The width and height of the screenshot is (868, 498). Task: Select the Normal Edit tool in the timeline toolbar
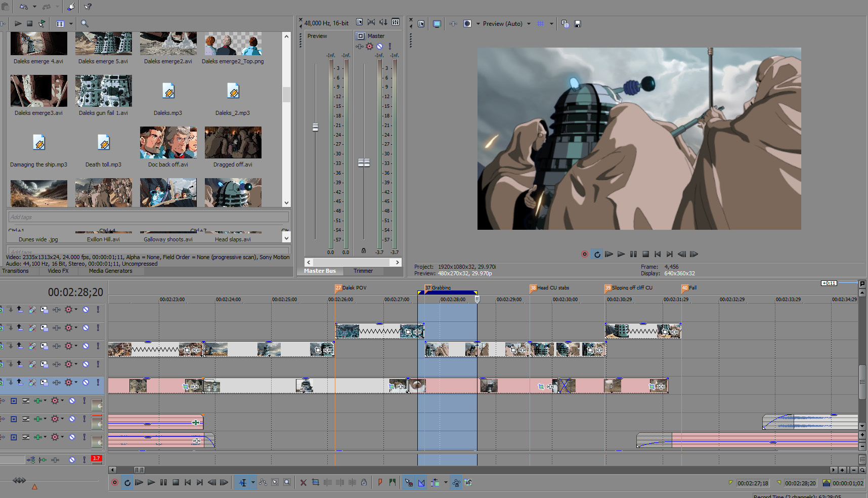[x=243, y=483]
